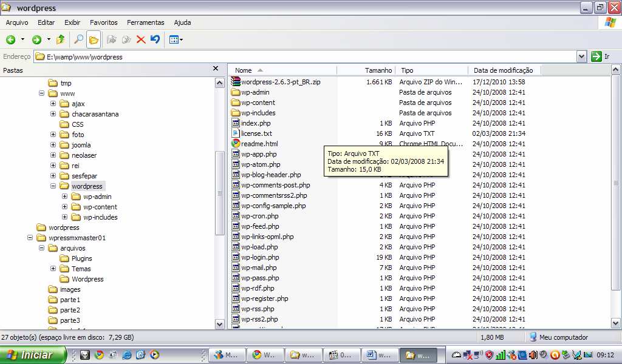This screenshot has height=364, width=622.
Task: Select the wp-admin folder icon in file list
Action: tap(236, 92)
